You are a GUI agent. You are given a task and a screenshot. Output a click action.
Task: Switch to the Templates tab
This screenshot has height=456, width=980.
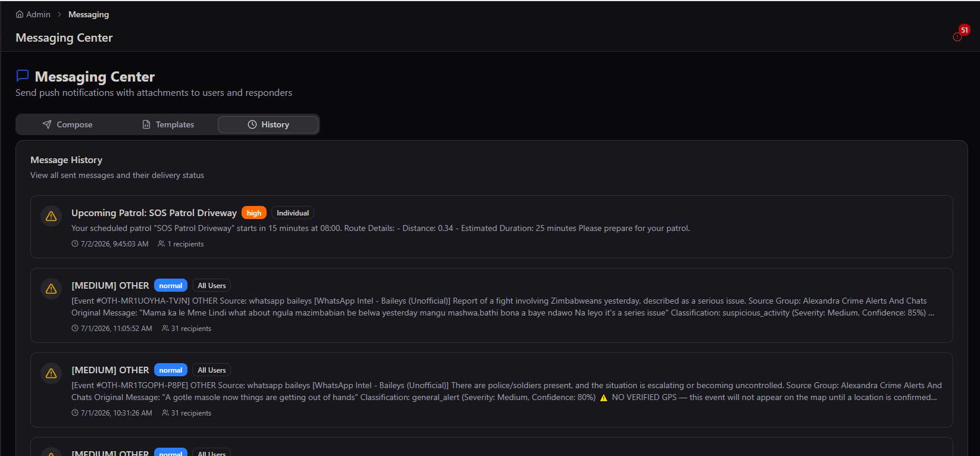pos(168,124)
